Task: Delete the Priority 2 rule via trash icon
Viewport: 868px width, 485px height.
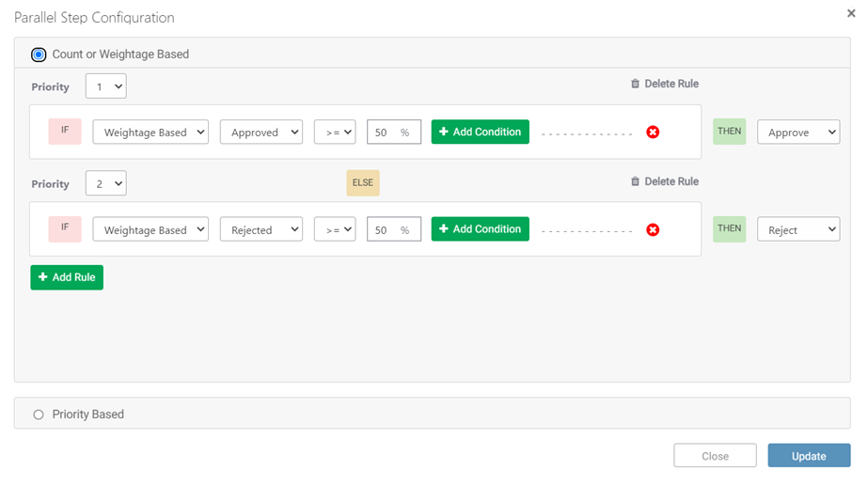Action: (x=635, y=181)
